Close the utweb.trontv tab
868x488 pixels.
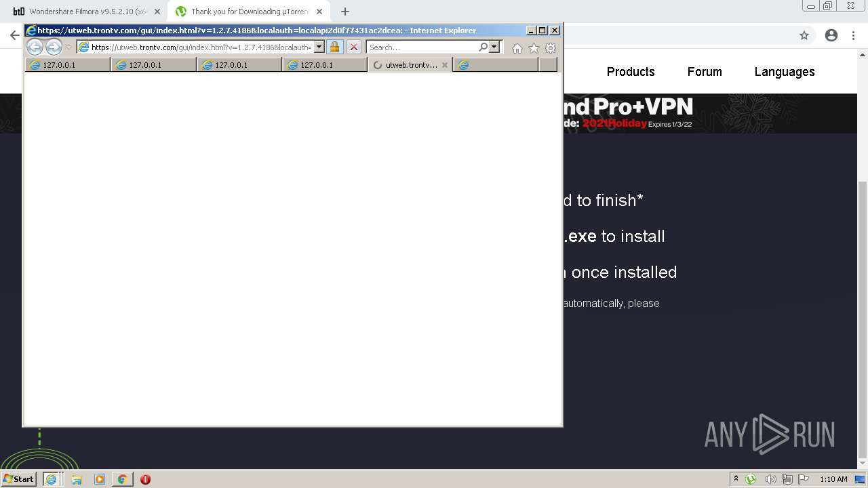point(444,65)
